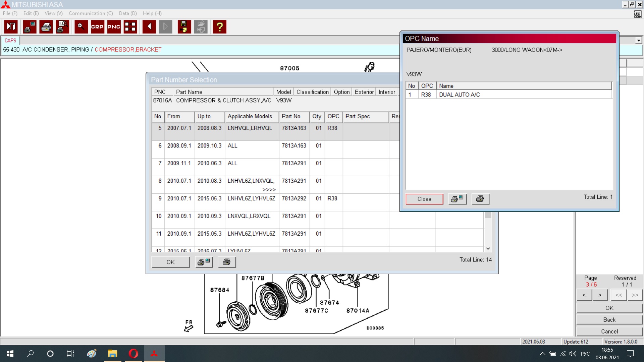The image size is (644, 362).
Task: Click the GRP group toolbar button
Action: 97,27
